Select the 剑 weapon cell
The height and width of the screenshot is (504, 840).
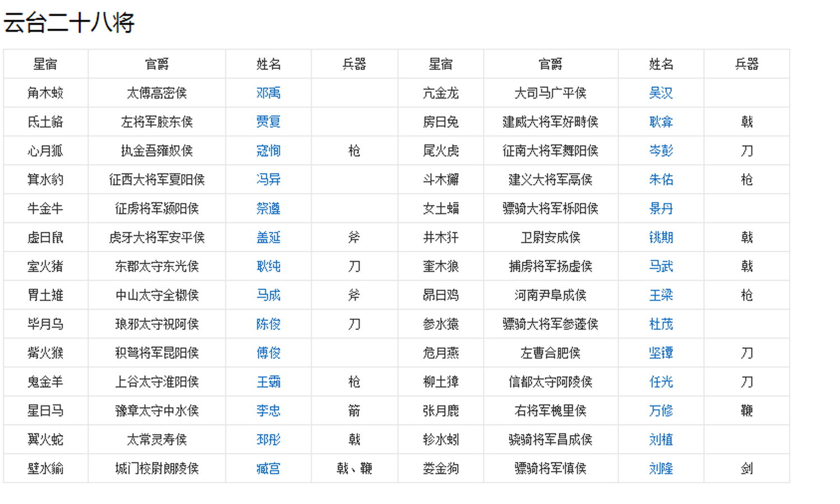point(746,469)
